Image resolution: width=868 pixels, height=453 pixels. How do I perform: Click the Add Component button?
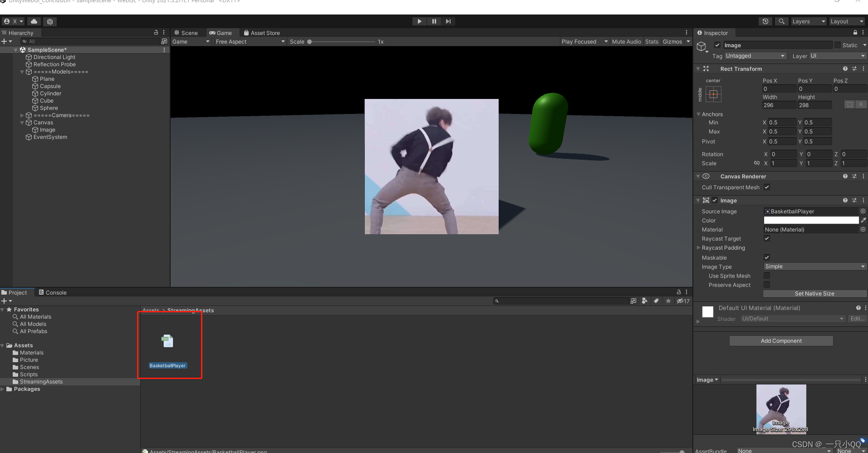tap(781, 340)
